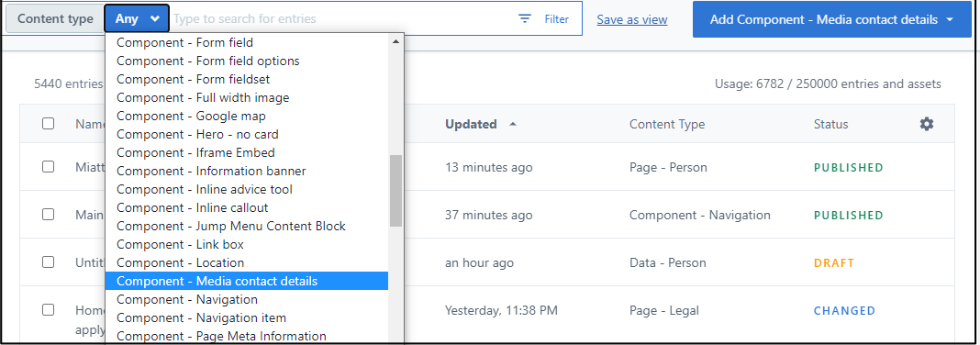Click the 37 minutes ago cell
This screenshot has width=980, height=345.
coord(489,215)
